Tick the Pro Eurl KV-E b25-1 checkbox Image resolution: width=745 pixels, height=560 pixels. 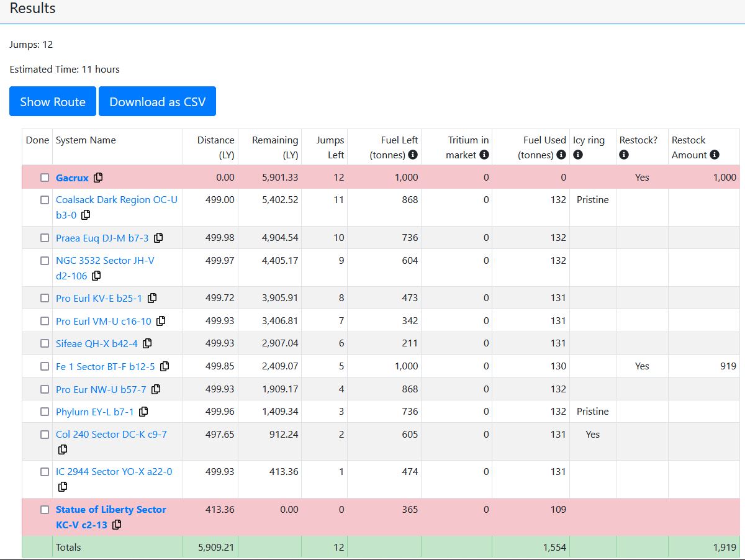(45, 298)
